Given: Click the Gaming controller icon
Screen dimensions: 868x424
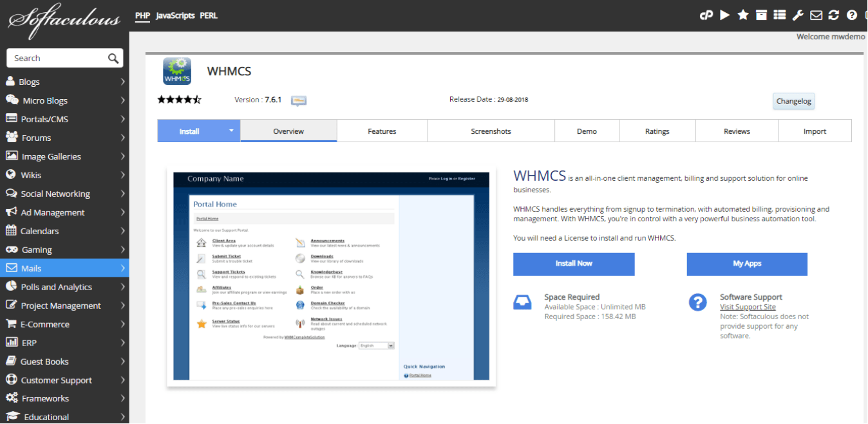Looking at the screenshot, I should (x=12, y=249).
